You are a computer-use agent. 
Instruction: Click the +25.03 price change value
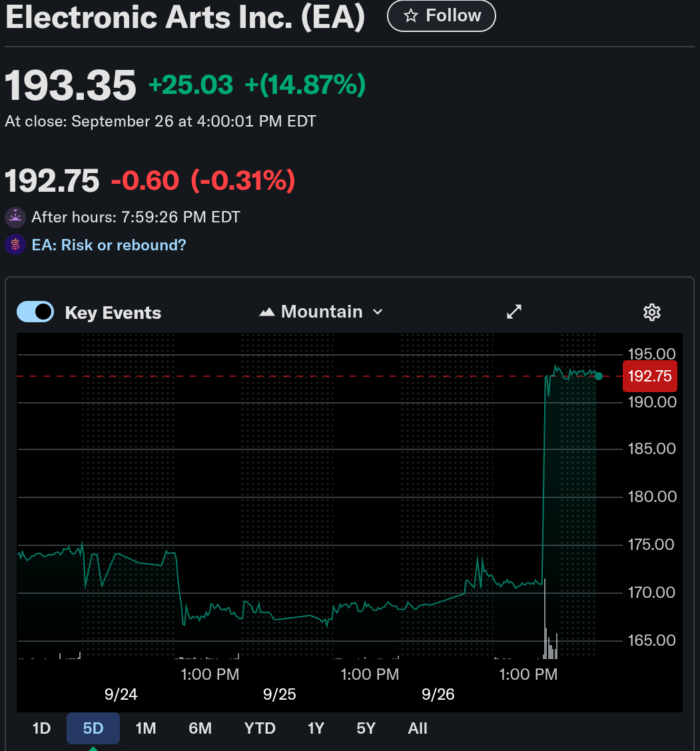pos(190,85)
